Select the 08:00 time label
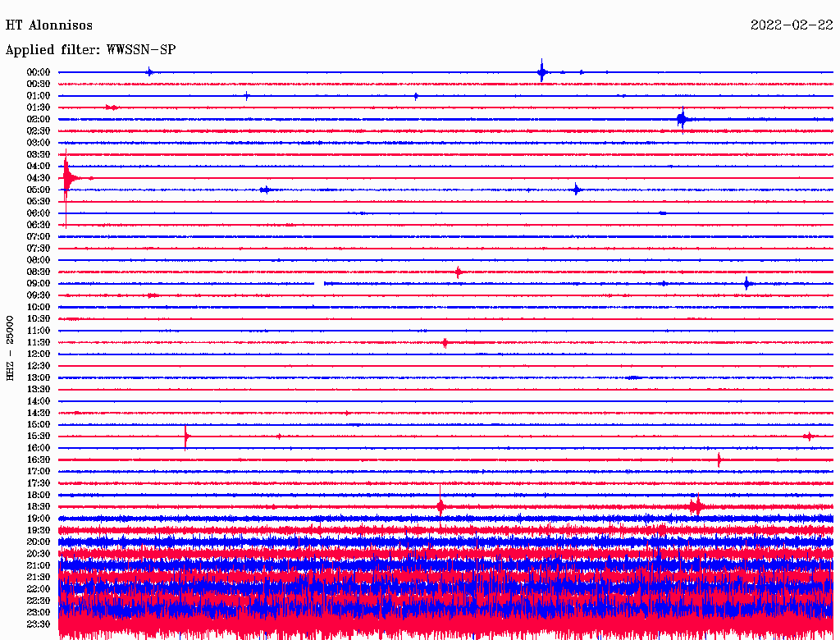Viewport: 840px width, 640px height. click(39, 260)
